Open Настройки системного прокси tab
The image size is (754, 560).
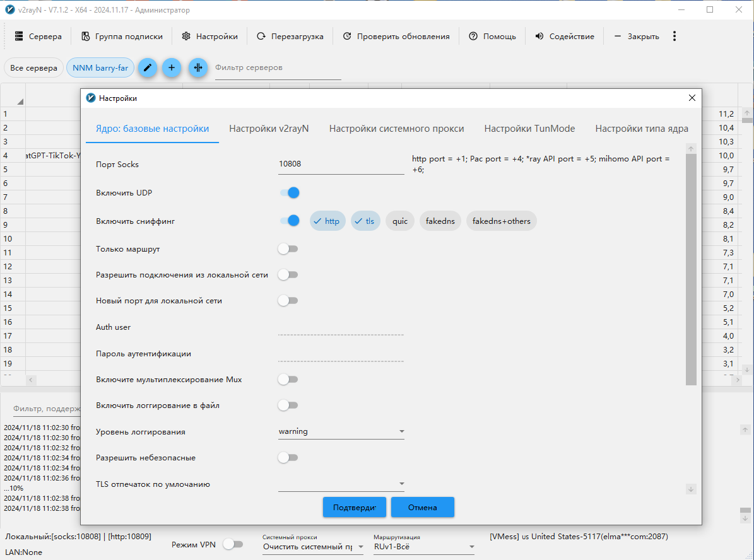tap(396, 129)
